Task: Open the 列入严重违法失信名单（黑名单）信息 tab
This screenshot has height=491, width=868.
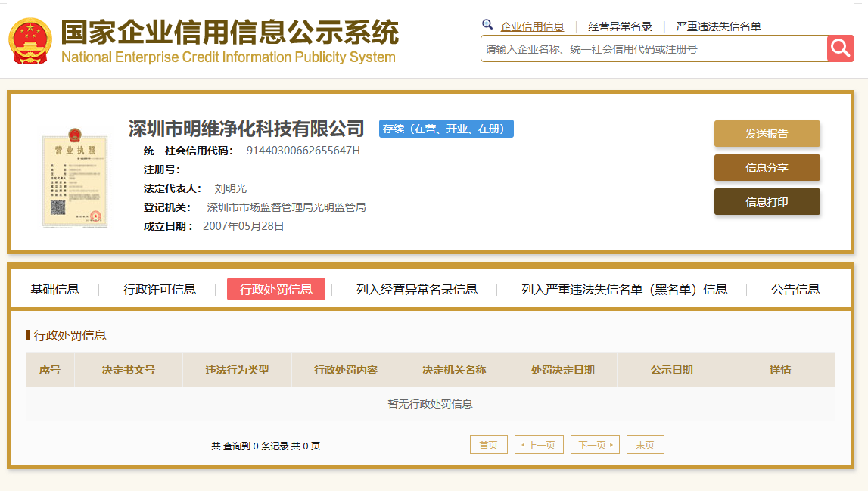Action: point(624,290)
